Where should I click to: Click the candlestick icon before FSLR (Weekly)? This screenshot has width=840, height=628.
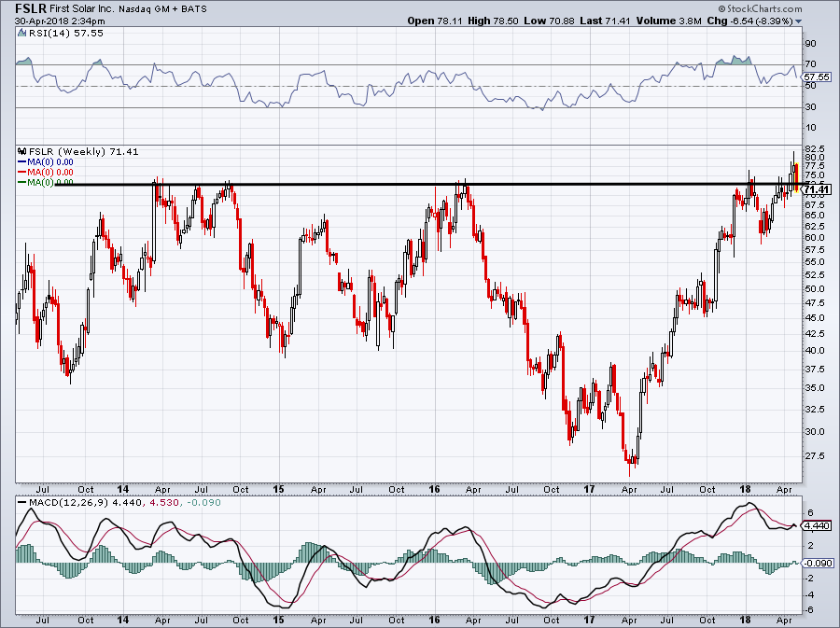tap(22, 151)
